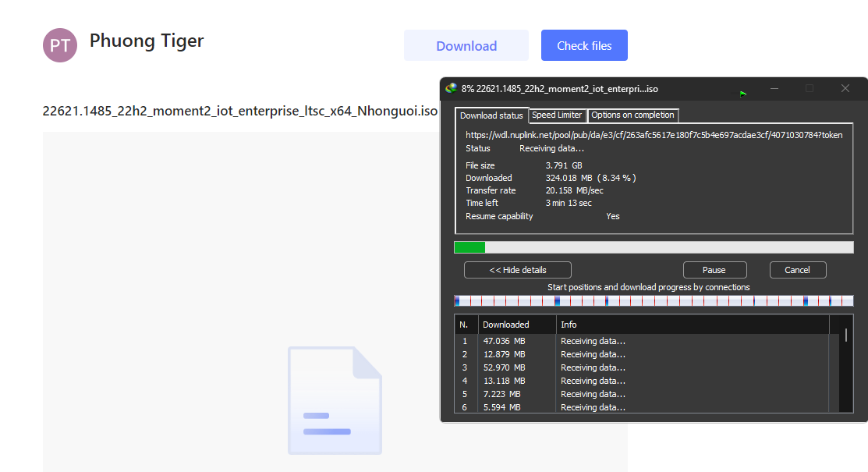Viewport: 868px width, 472px height.
Task: Click the Hide details button
Action: point(518,270)
